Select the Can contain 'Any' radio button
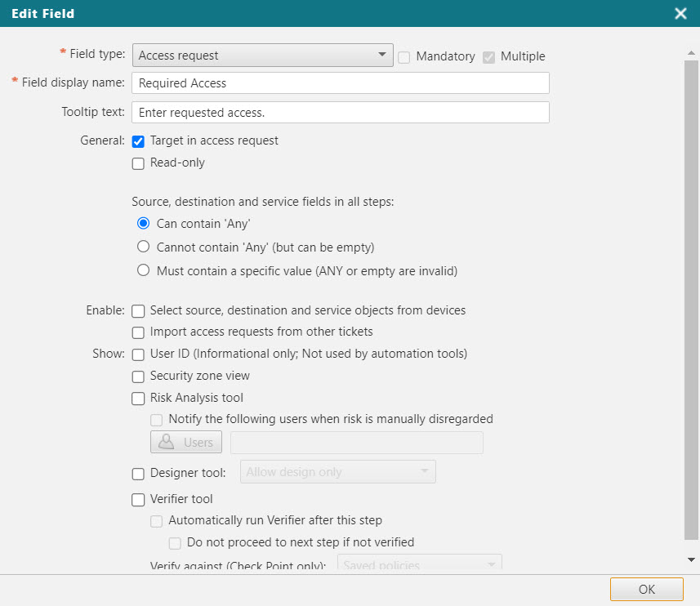Viewport: 700px width, 606px height. tap(144, 223)
